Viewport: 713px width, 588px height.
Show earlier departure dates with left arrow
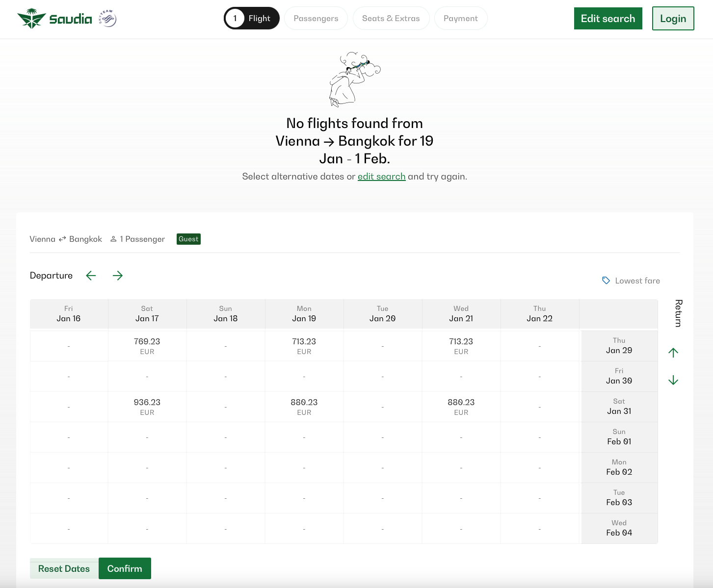91,276
